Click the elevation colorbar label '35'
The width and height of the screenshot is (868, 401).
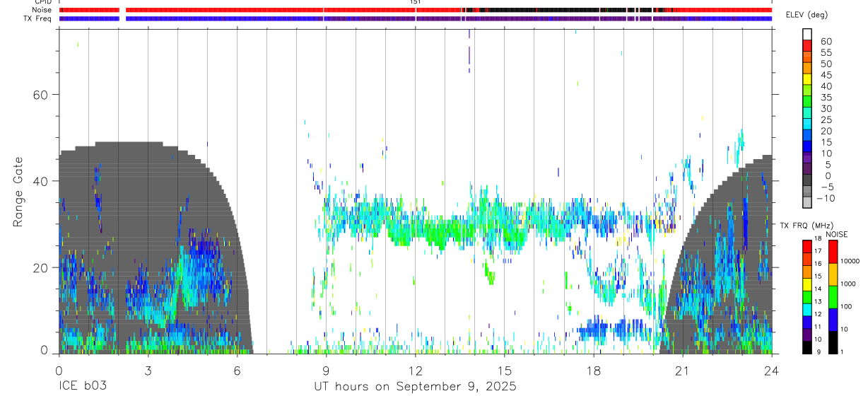pos(826,98)
